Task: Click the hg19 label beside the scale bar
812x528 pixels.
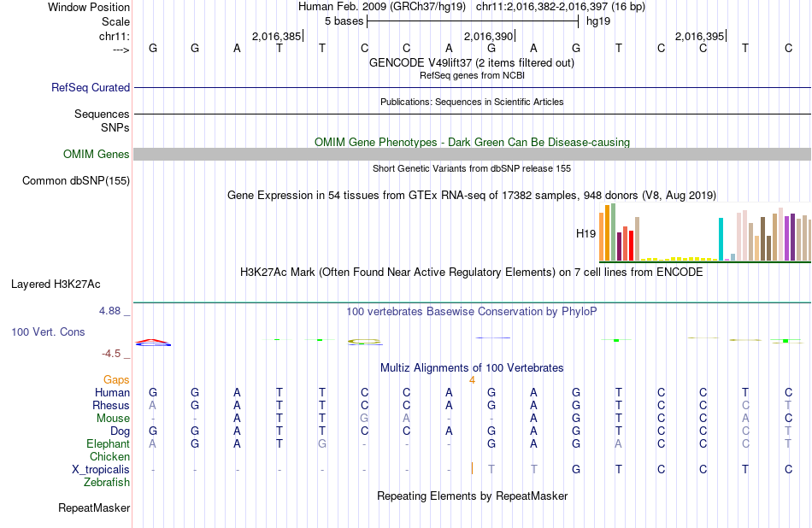Action: (598, 21)
